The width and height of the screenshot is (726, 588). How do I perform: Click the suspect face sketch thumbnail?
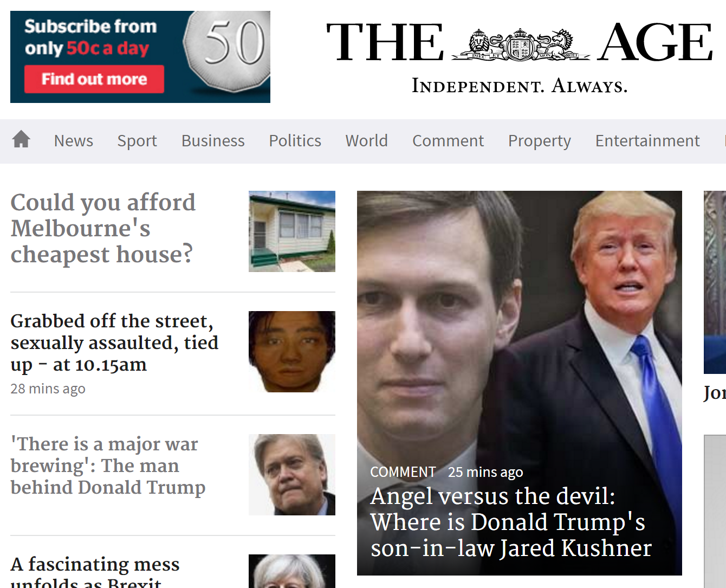[x=292, y=352]
